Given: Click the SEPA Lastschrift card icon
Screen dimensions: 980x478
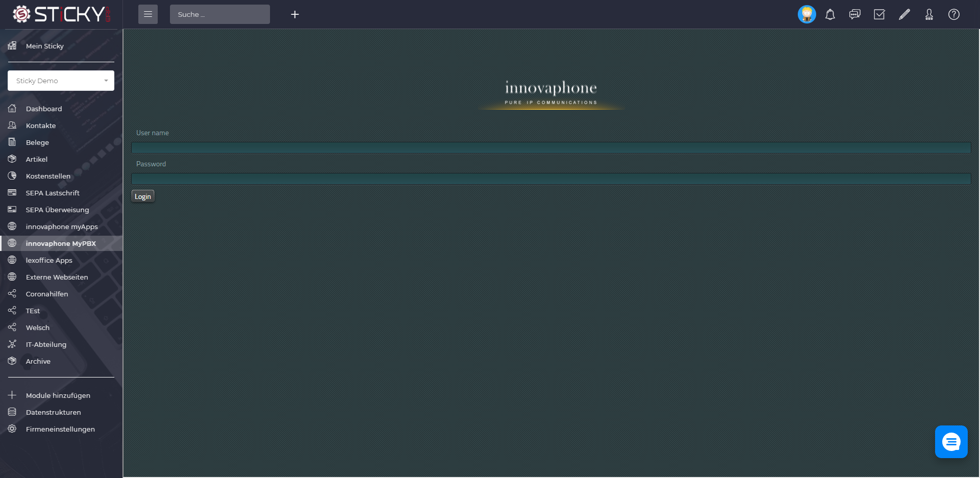Looking at the screenshot, I should click(x=12, y=193).
